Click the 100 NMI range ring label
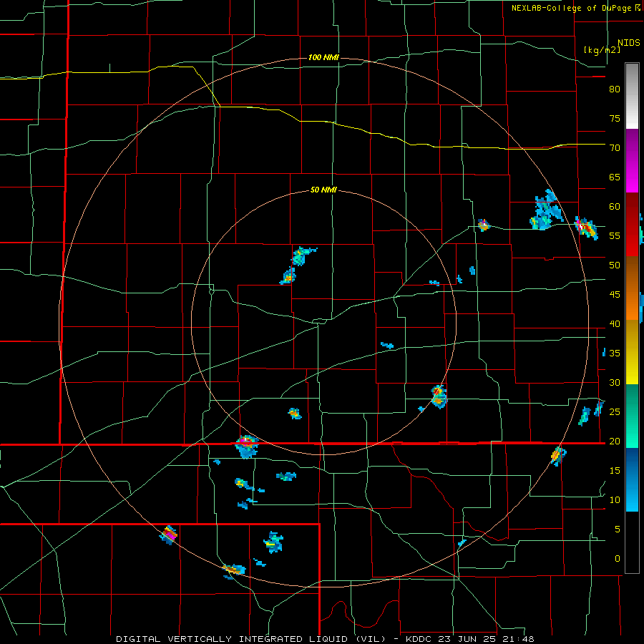This screenshot has height=644, width=644. click(323, 57)
